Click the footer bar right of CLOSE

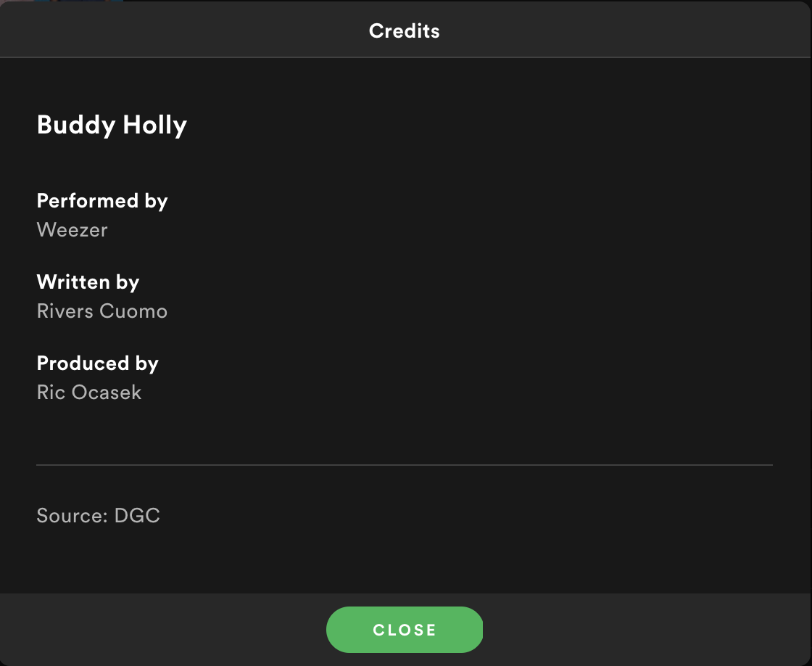tap(647, 630)
